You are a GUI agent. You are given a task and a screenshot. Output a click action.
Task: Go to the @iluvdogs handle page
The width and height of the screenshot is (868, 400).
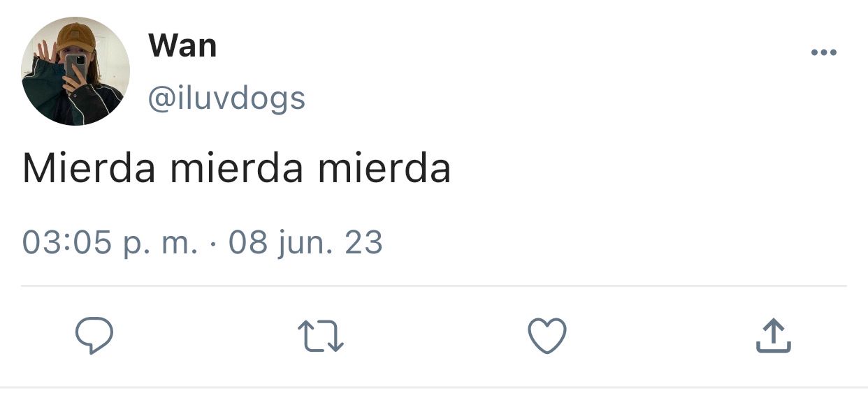pyautogui.click(x=226, y=98)
